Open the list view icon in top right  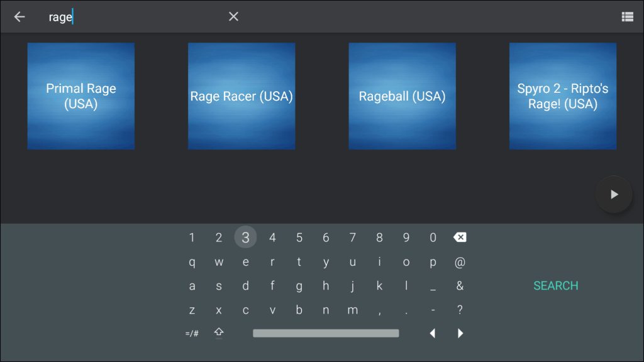pos(627,17)
